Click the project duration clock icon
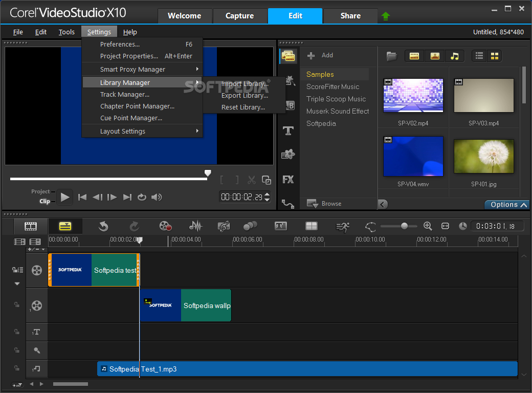The height and width of the screenshot is (393, 532). [463, 226]
